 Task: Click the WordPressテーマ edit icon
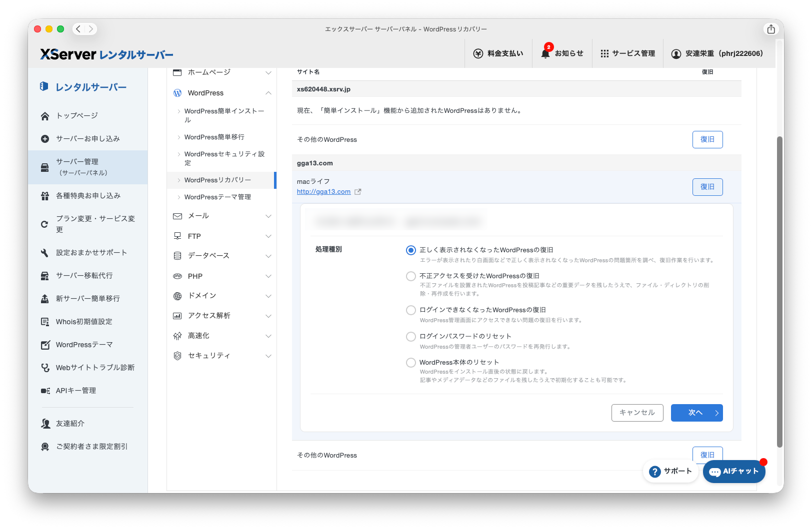coord(45,345)
